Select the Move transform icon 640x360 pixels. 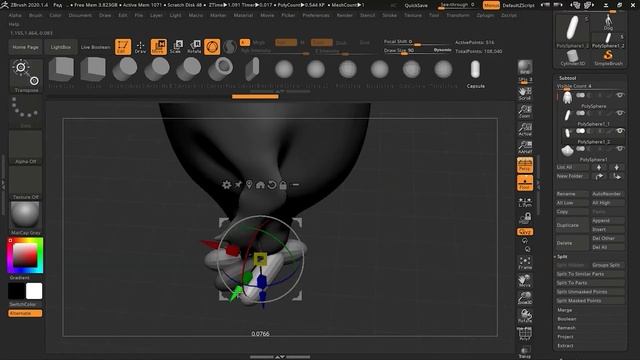159,47
